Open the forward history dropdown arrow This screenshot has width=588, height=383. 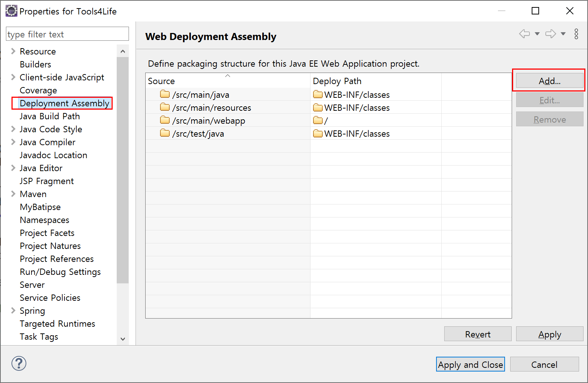point(563,34)
